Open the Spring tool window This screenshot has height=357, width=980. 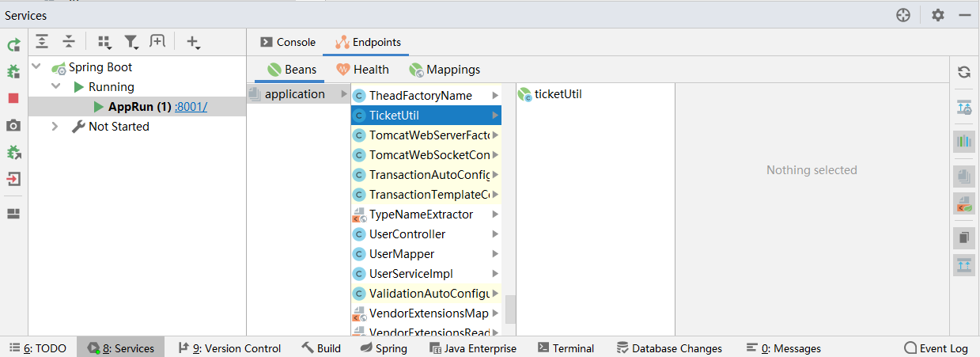click(x=384, y=348)
